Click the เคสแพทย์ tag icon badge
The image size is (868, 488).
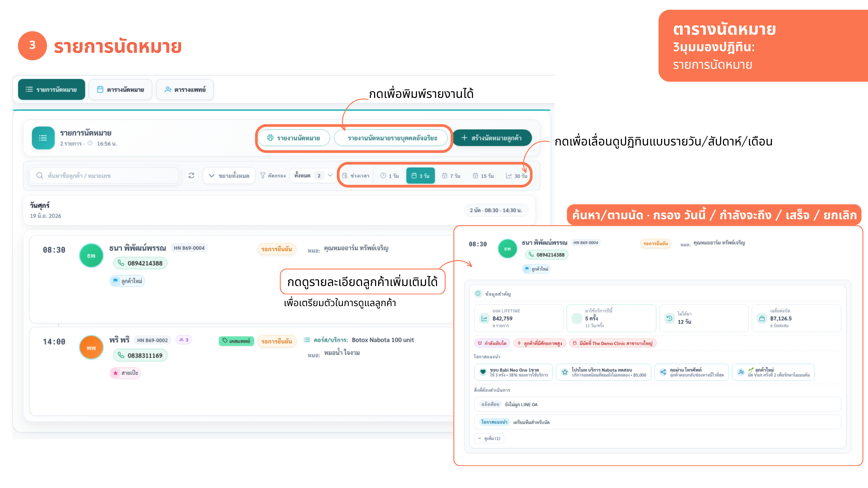pos(237,341)
